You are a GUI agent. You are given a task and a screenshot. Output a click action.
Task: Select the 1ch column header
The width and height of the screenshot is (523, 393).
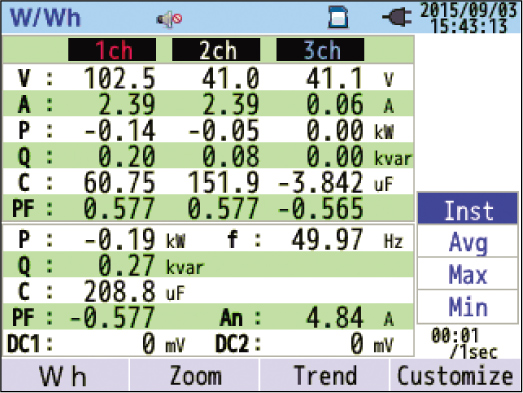[112, 50]
